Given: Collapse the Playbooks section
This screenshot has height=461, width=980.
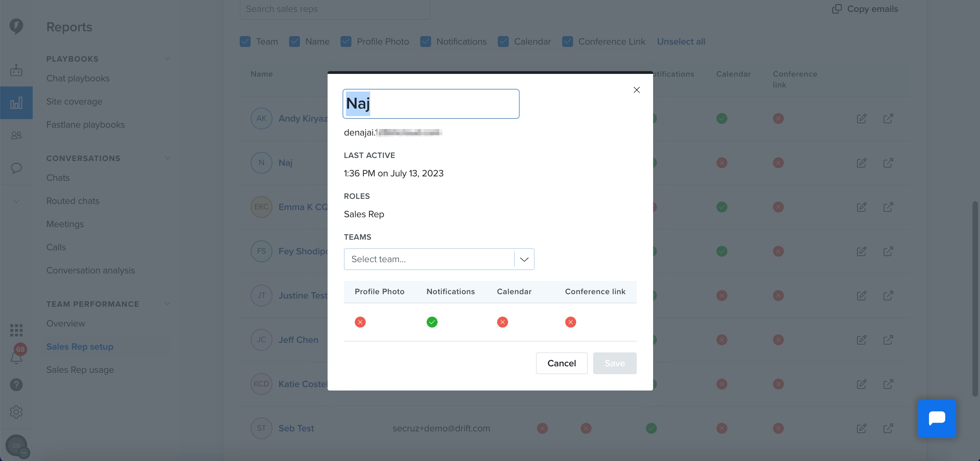Looking at the screenshot, I should coord(168,59).
